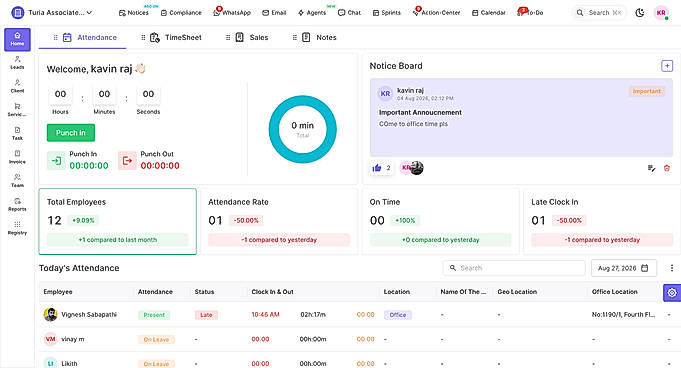The image size is (681, 368).
Task: Open Services in the sidebar
Action: pyautogui.click(x=17, y=110)
